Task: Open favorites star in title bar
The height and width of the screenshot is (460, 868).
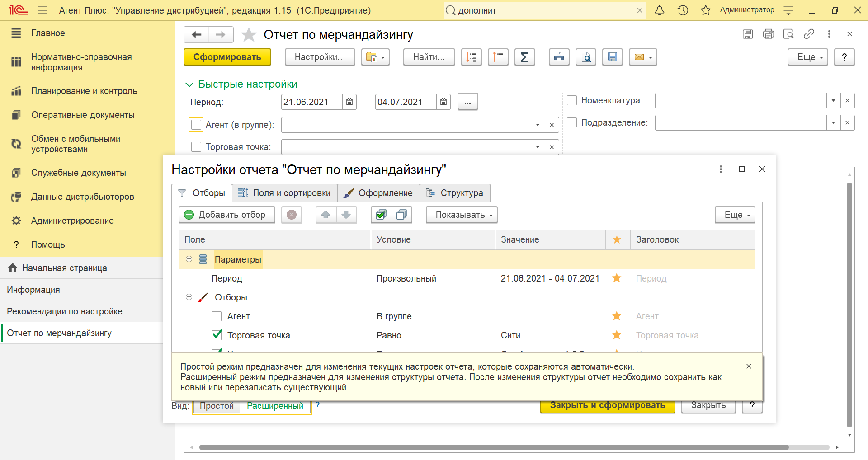Action: 706,10
